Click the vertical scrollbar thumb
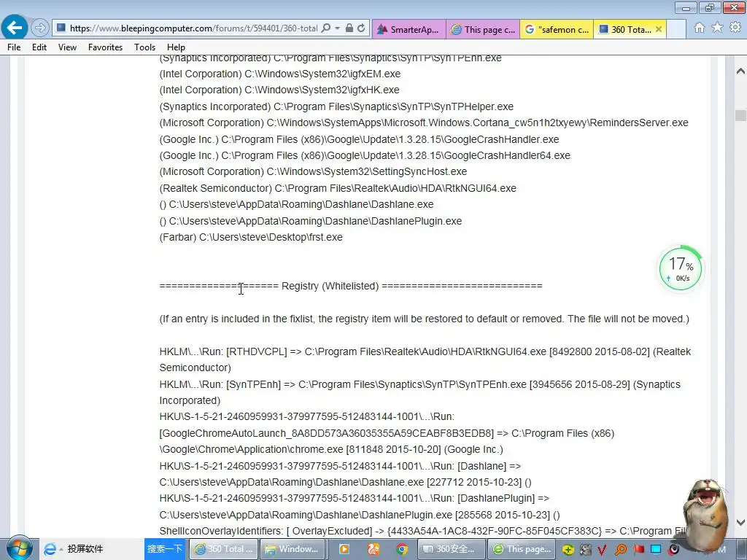 (x=740, y=116)
